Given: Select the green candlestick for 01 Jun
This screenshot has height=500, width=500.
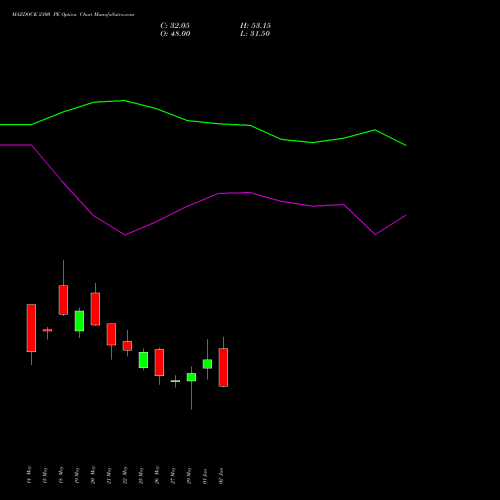Looking at the screenshot, I should coord(207,364).
